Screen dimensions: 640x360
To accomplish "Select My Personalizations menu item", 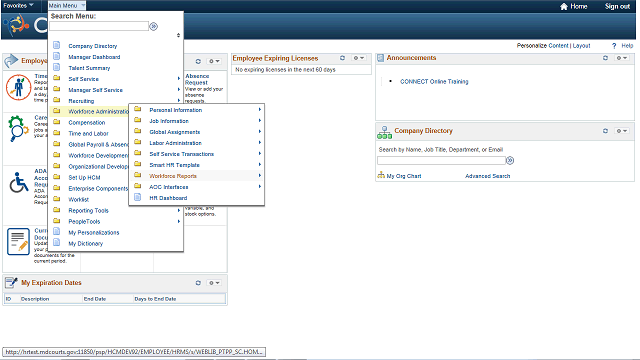I will point(94,233).
